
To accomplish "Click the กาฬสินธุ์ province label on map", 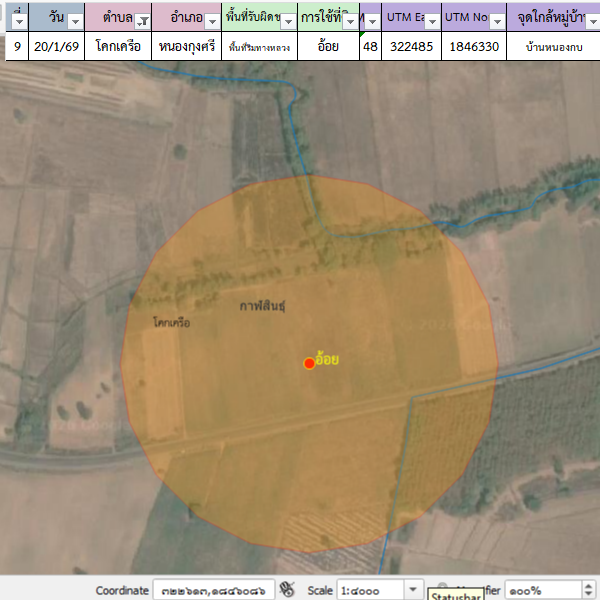I will pyautogui.click(x=262, y=304).
